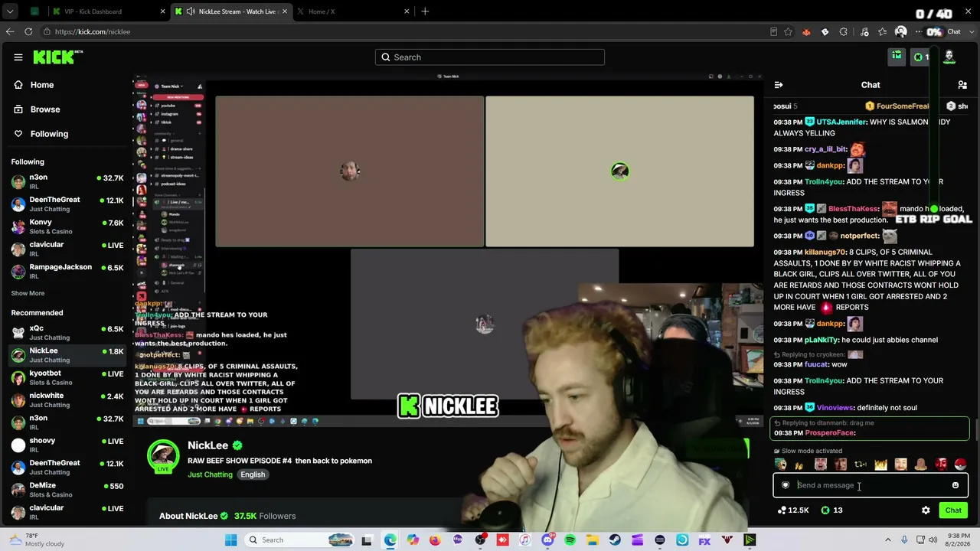Go to Kick homepage via the logo

[57, 57]
